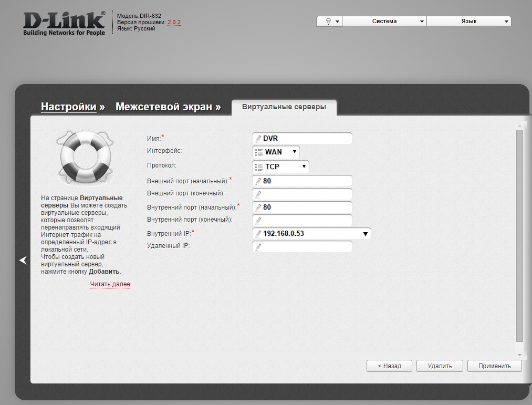This screenshot has width=532, height=405.
Task: Click the vertical scrollbar of the form
Action: [x=519, y=236]
